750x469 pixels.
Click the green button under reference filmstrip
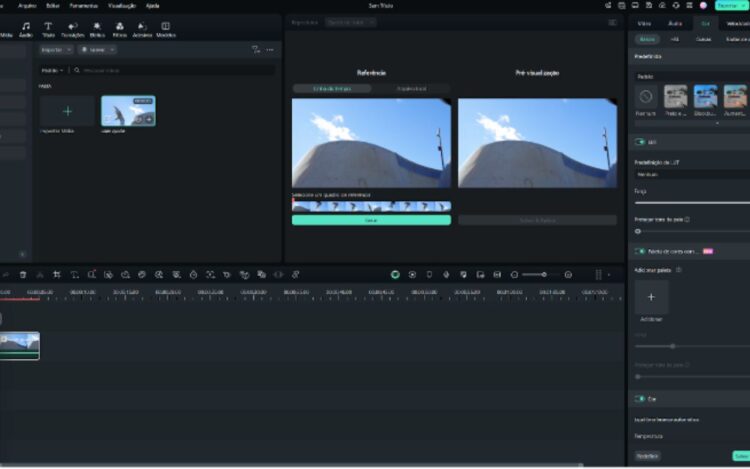[371, 220]
